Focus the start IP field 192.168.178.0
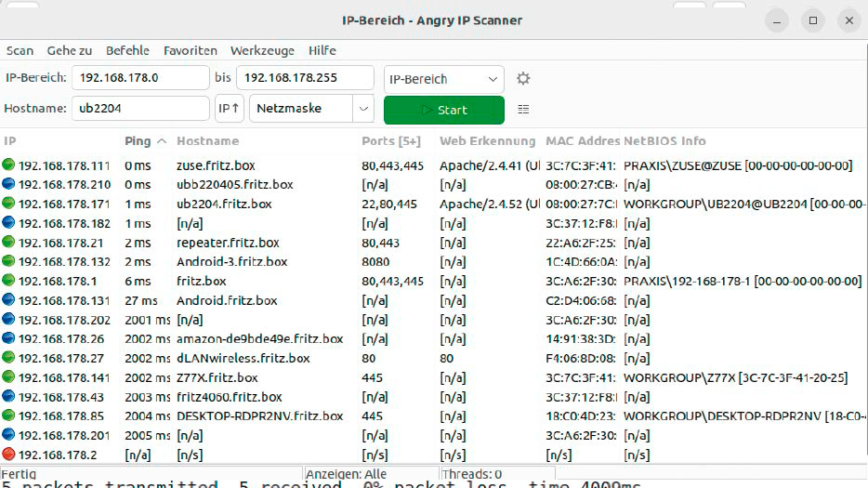The height and width of the screenshot is (488, 868). pos(140,77)
